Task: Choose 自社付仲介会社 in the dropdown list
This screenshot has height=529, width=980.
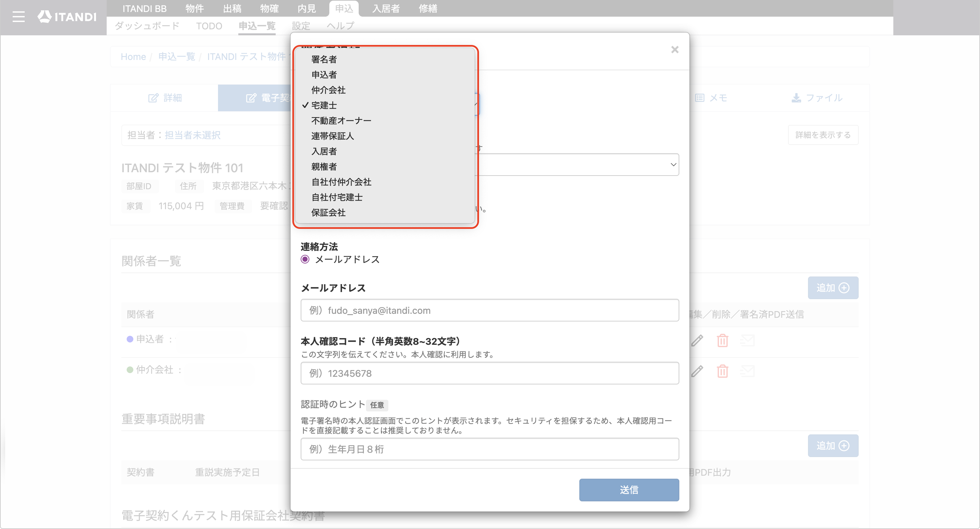Action: (x=385, y=182)
